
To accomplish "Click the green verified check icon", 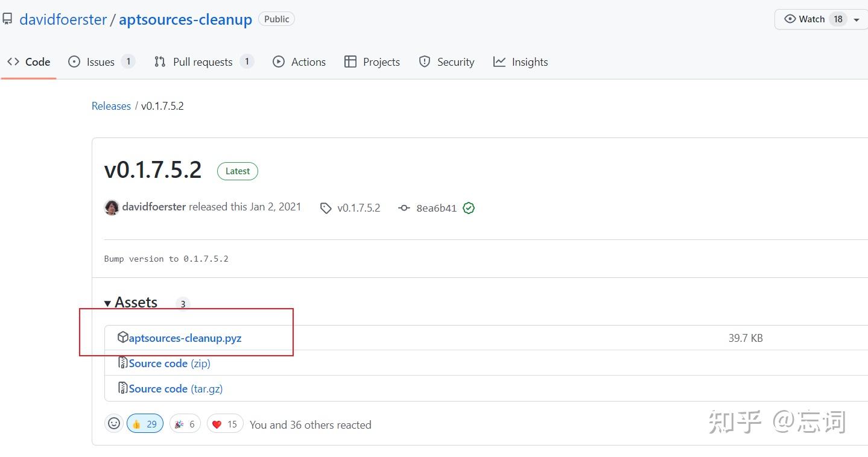I will (x=469, y=208).
